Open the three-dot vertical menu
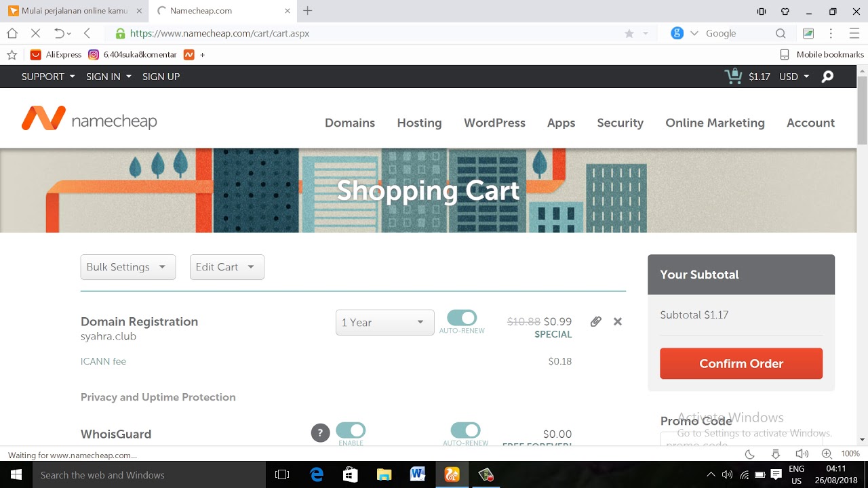This screenshot has height=488, width=868. click(831, 33)
